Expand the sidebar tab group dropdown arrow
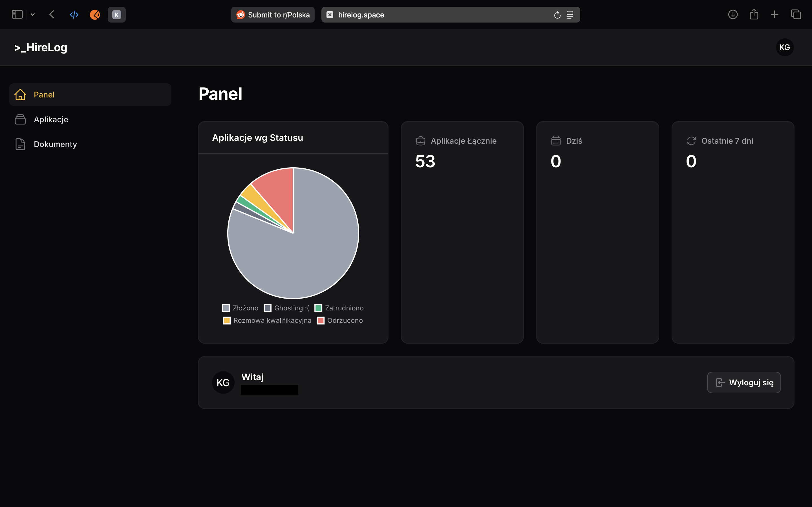812x507 pixels. [x=32, y=14]
